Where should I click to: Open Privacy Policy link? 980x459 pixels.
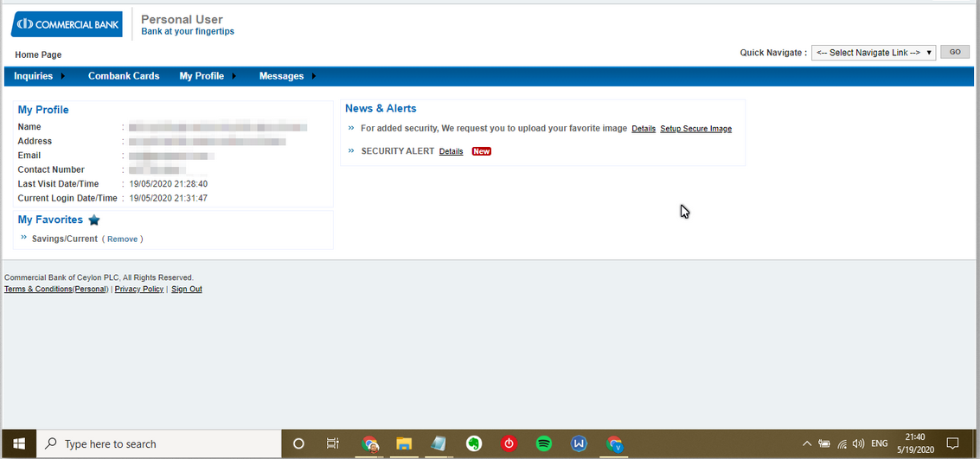pos(139,289)
